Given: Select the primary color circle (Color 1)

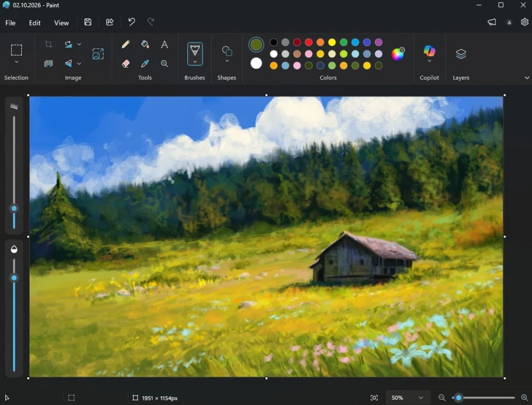Looking at the screenshot, I should click(x=256, y=44).
